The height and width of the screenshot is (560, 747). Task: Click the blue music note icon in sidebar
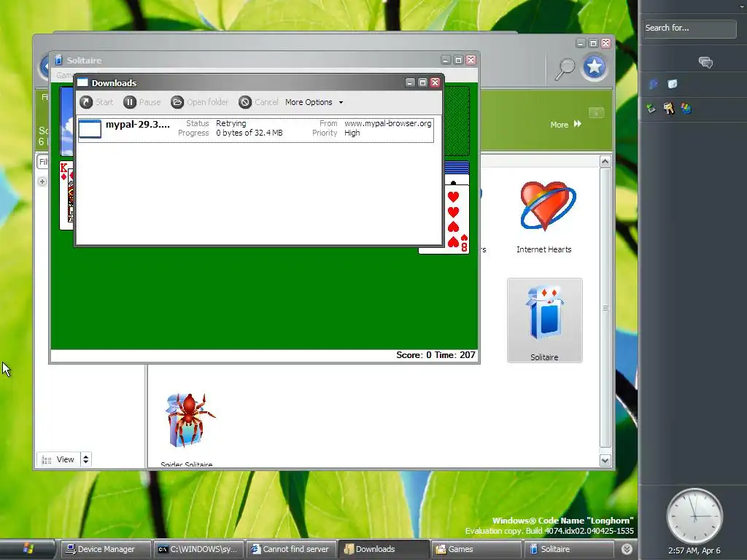[x=653, y=85]
